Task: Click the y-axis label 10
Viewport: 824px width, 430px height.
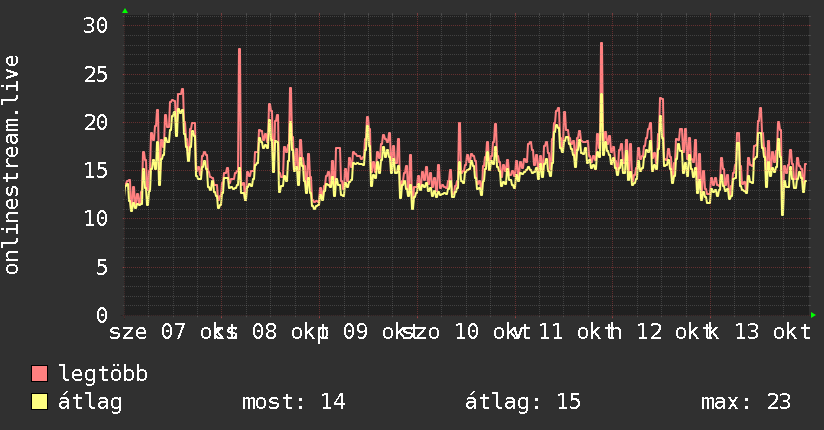Action: click(96, 219)
